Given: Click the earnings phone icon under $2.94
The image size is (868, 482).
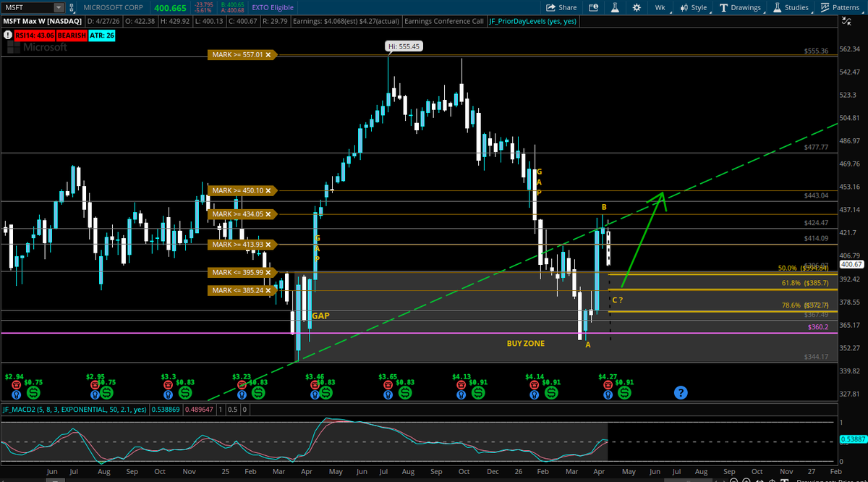Looking at the screenshot, I should [x=16, y=386].
